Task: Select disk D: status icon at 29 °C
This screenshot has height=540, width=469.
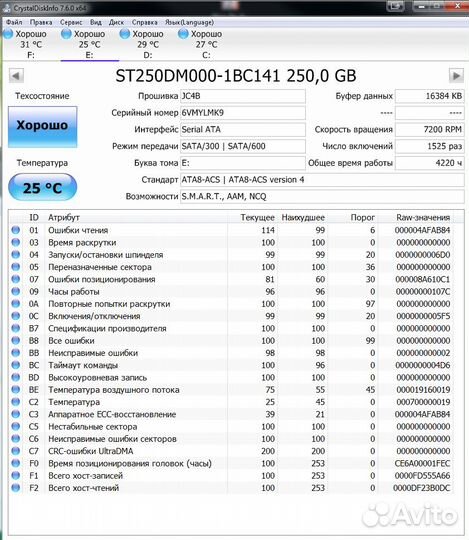Action: tap(125, 34)
